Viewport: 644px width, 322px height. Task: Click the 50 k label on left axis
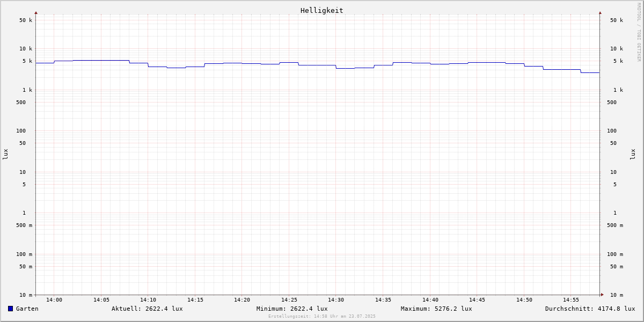click(x=26, y=20)
